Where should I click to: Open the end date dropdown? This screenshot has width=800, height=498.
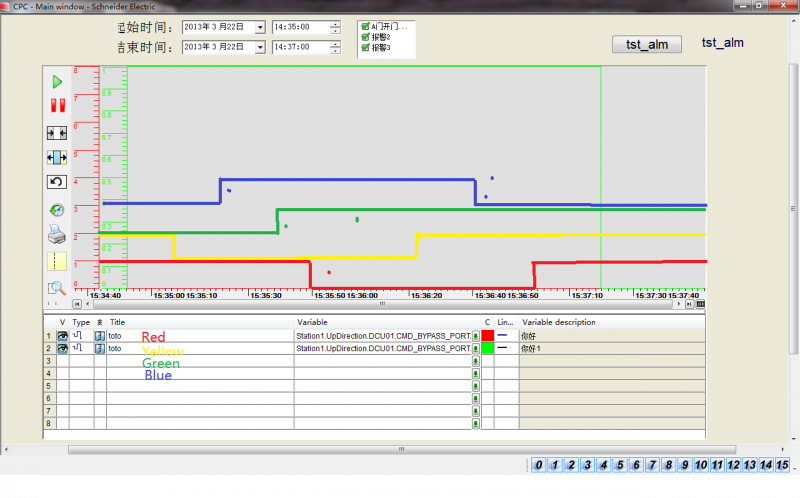(260, 47)
